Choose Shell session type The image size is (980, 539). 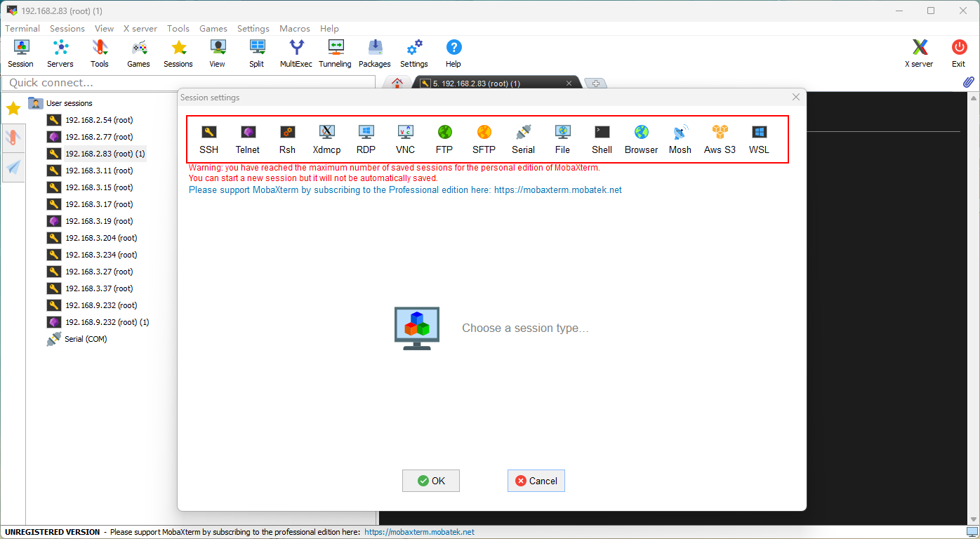point(602,139)
